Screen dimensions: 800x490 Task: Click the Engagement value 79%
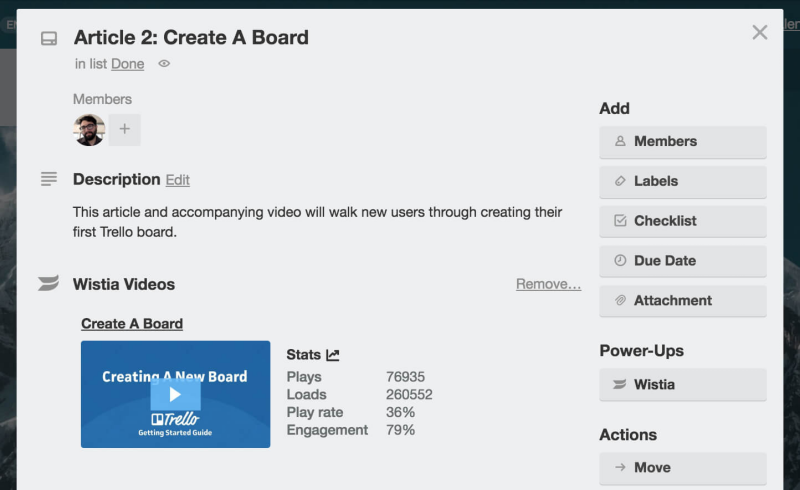click(401, 430)
